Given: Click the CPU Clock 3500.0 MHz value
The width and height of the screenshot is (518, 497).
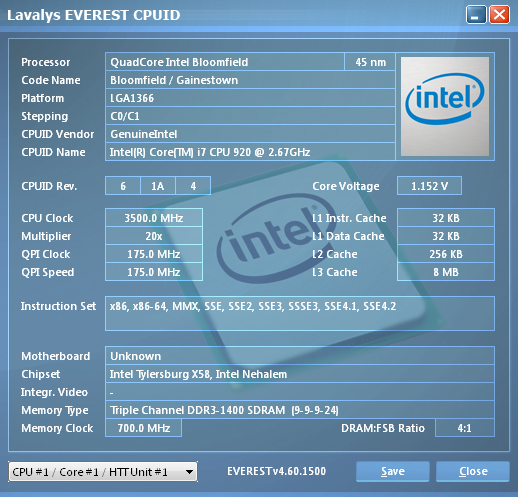Looking at the screenshot, I should pos(154,218).
